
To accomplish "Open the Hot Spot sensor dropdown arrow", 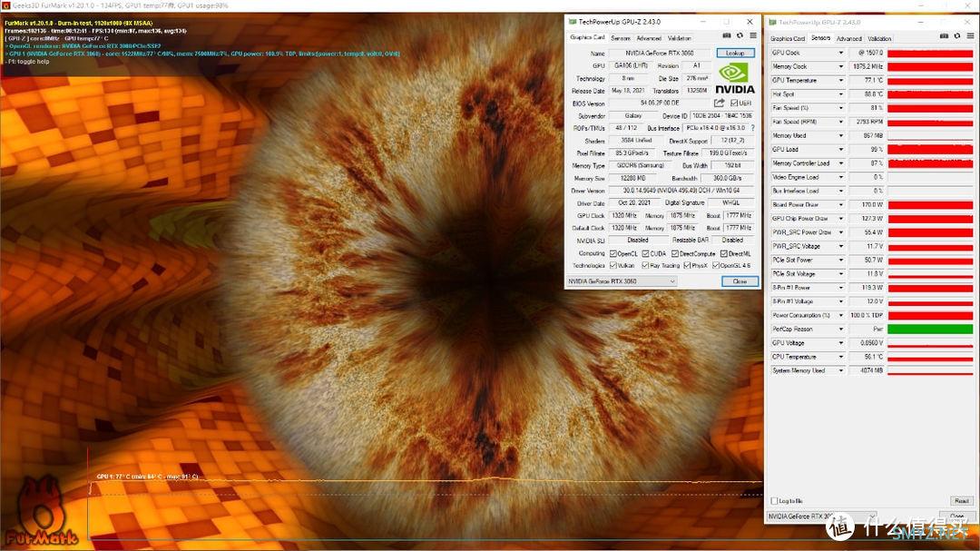I will [840, 94].
